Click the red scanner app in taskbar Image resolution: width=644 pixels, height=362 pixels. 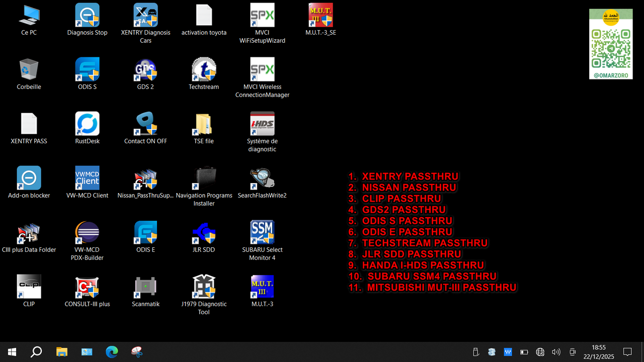137,352
